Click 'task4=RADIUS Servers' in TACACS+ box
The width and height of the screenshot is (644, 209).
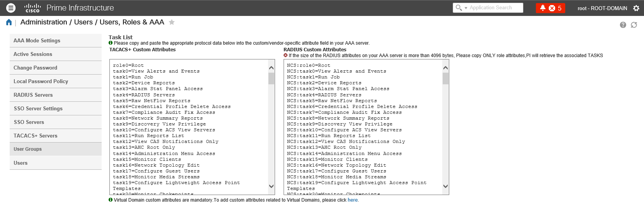click(144, 95)
